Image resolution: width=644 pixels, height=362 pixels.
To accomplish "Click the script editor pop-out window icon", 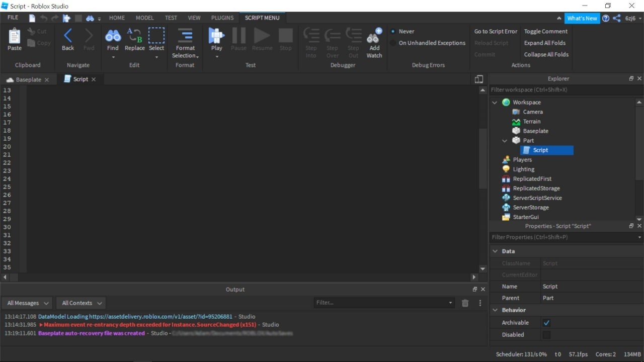I will (x=479, y=79).
